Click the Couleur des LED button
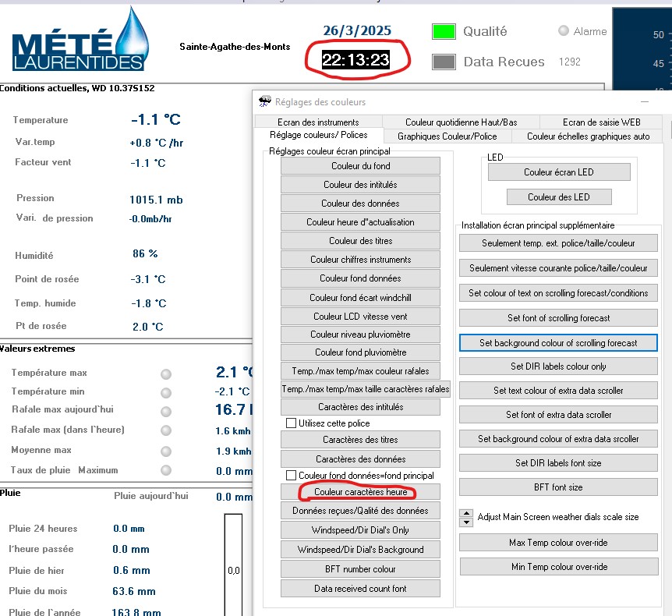This screenshot has width=672, height=616. point(559,197)
